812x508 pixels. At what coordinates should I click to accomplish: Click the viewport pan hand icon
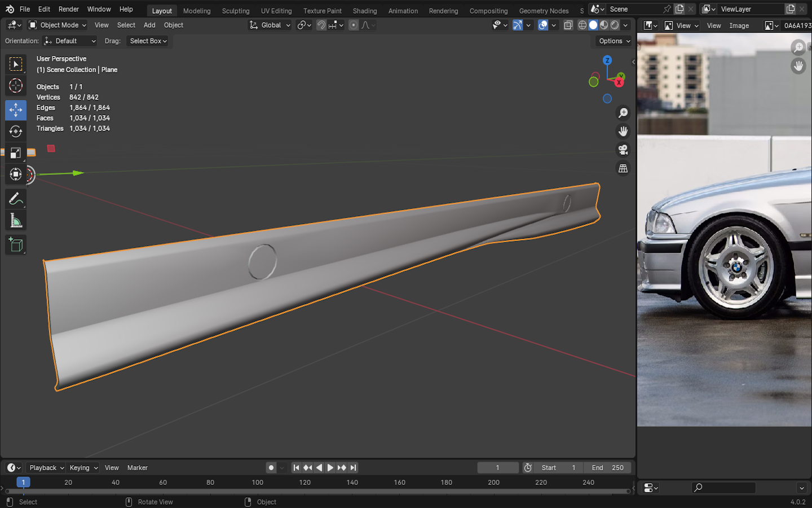coord(623,131)
